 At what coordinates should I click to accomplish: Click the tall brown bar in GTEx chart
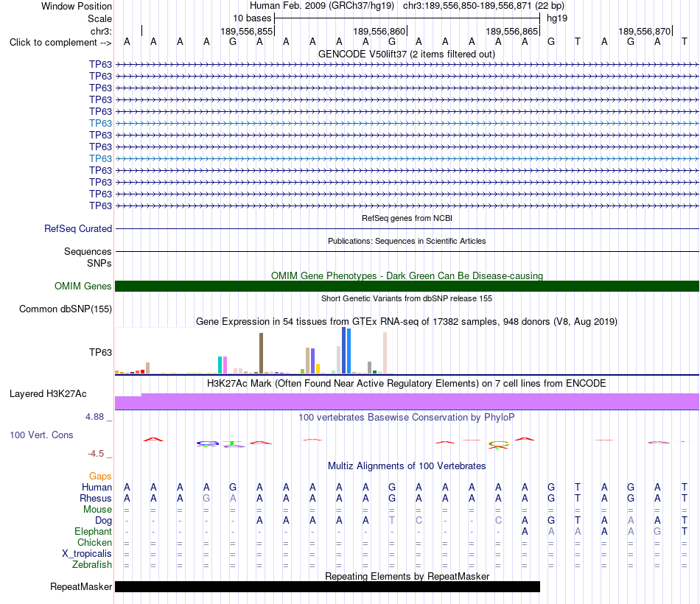tap(261, 353)
